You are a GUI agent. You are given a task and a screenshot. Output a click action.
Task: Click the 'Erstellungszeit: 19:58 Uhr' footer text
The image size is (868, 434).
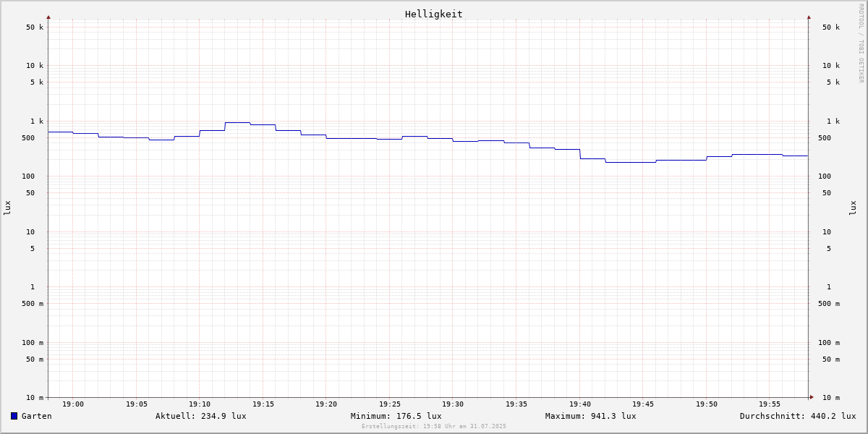(x=410, y=427)
